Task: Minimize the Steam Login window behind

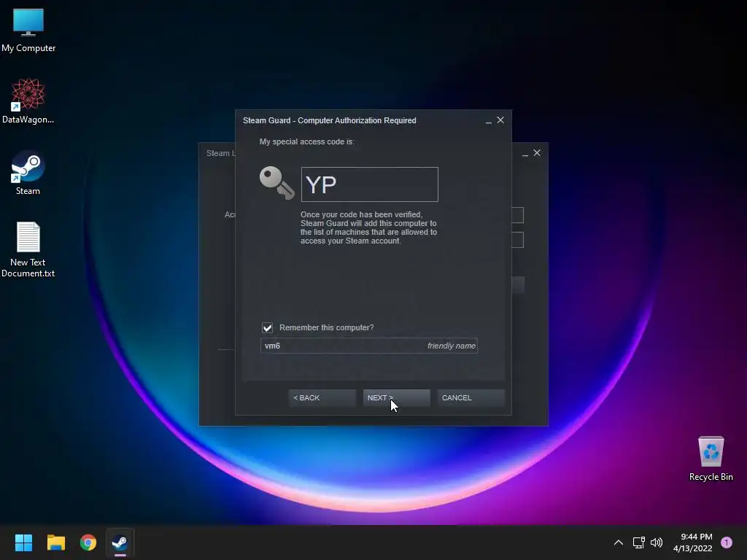Action: point(525,153)
